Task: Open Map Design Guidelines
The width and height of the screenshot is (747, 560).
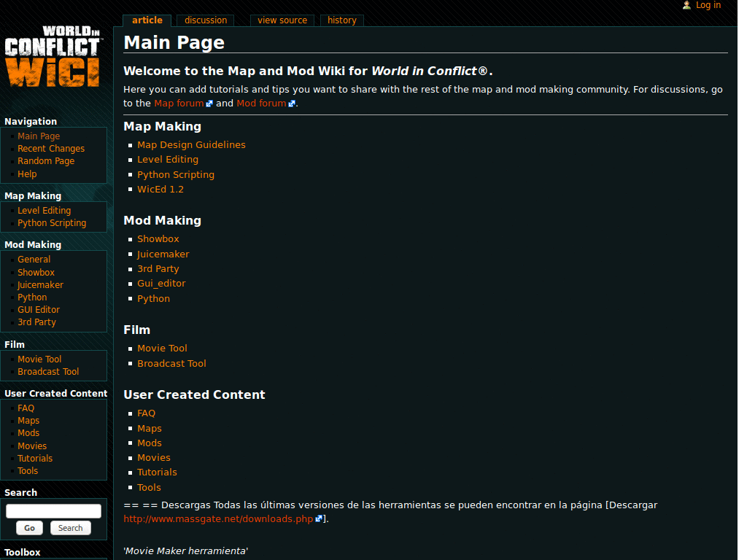Action: pos(191,144)
